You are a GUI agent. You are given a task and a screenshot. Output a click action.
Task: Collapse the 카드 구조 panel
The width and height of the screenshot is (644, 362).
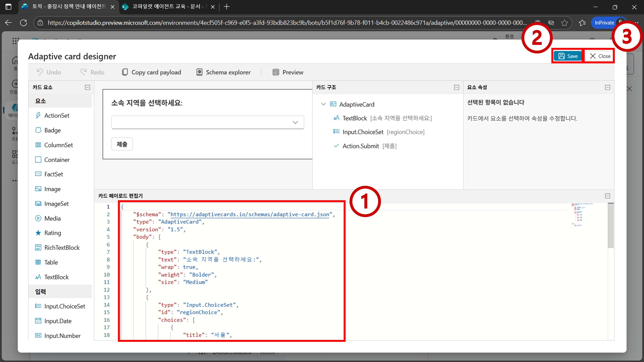(x=456, y=87)
